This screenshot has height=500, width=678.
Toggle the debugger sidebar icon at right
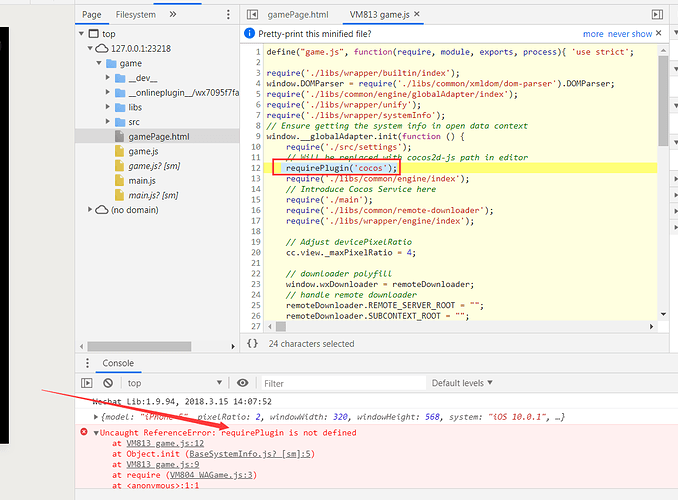click(x=657, y=15)
